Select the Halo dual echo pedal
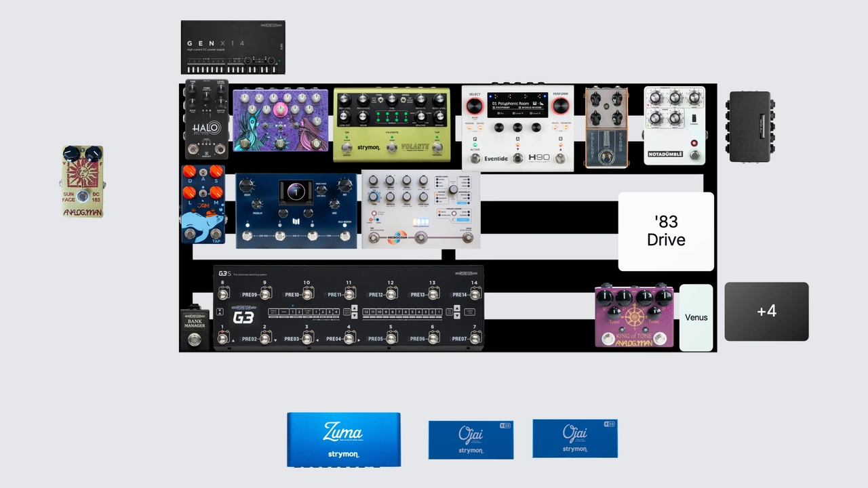The width and height of the screenshot is (868, 488). pos(206,119)
